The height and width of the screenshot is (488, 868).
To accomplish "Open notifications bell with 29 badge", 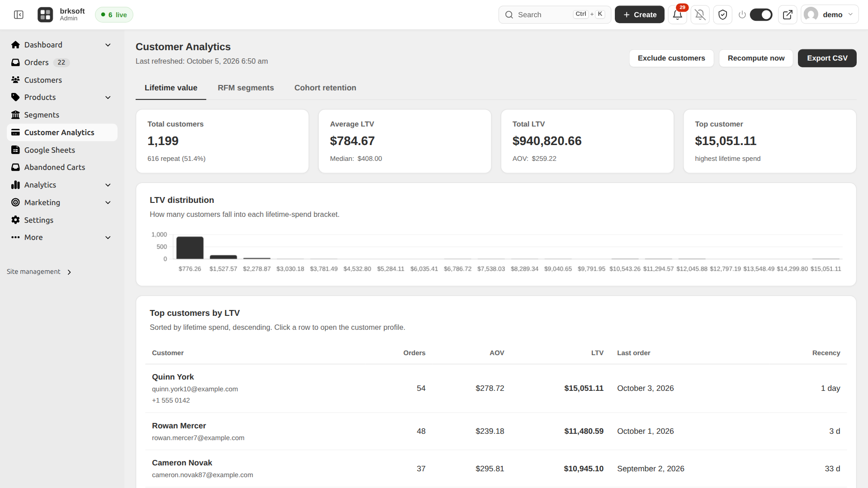I will click(677, 14).
